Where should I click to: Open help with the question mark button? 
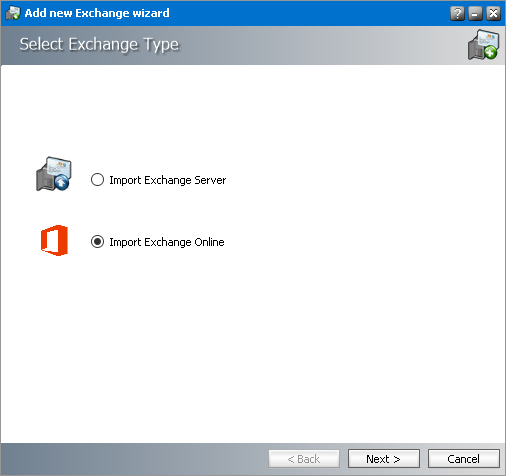click(457, 13)
